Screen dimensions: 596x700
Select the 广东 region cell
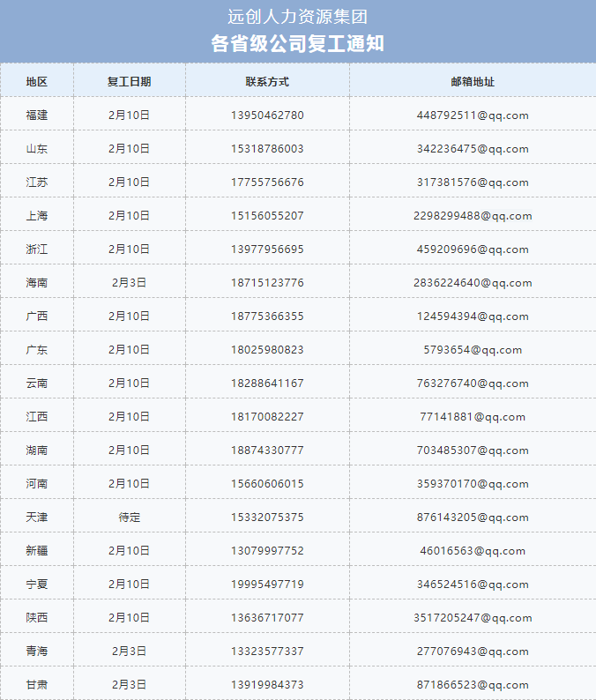pos(37,349)
